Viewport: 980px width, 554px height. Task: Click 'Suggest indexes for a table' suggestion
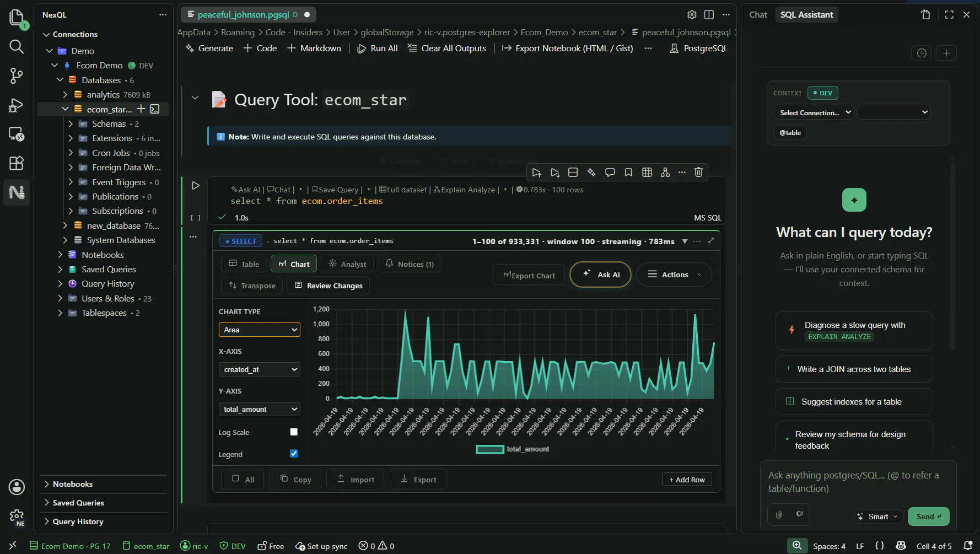[x=854, y=402]
